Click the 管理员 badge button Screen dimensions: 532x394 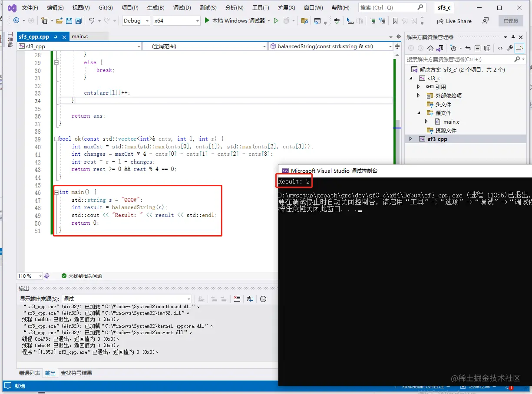511,21
